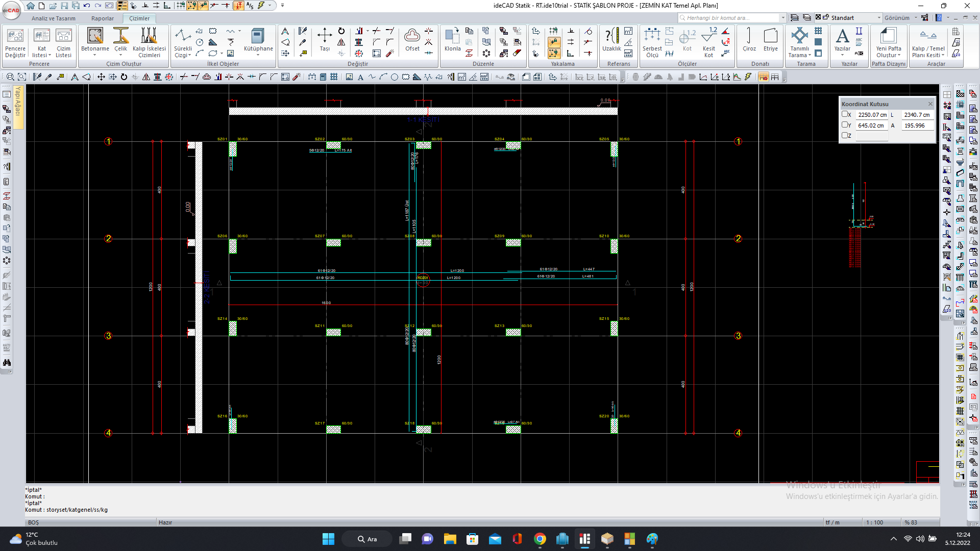This screenshot has width=980, height=551.
Task: Open the Kütüphane library icon
Action: tap(258, 40)
